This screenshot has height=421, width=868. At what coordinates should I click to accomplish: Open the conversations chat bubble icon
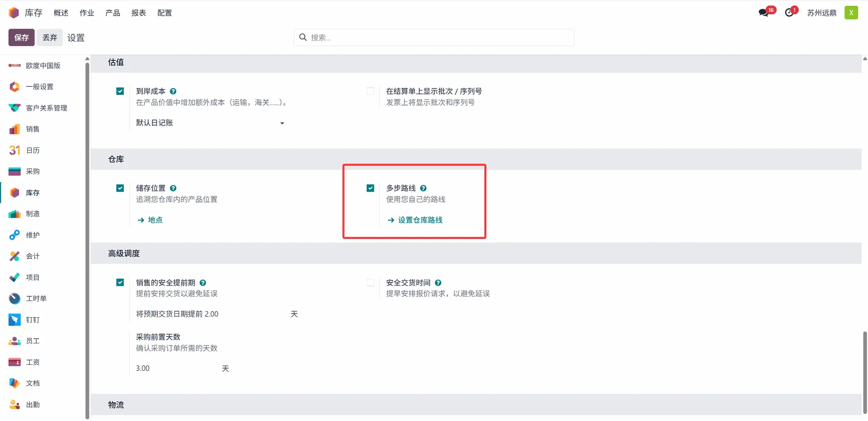(x=764, y=13)
